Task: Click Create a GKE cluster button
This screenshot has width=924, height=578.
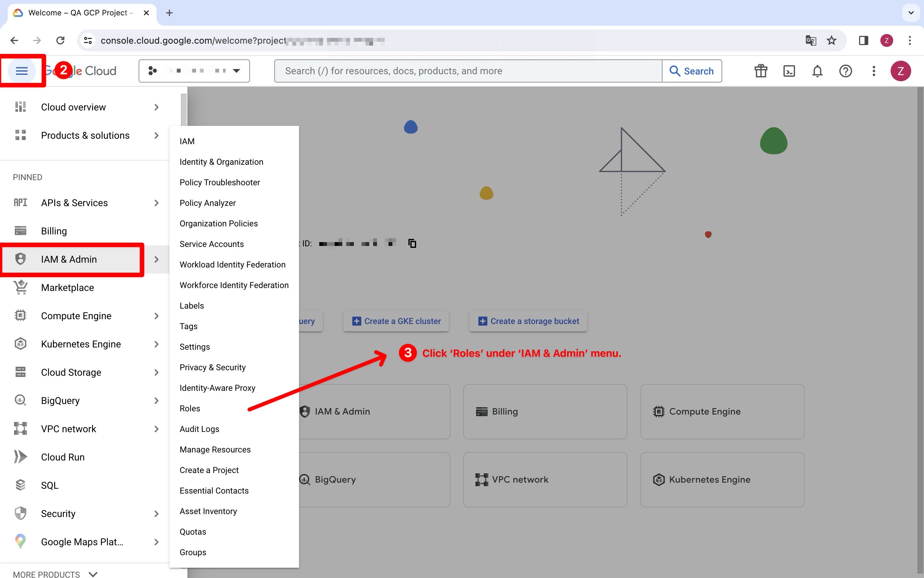Action: coord(396,321)
